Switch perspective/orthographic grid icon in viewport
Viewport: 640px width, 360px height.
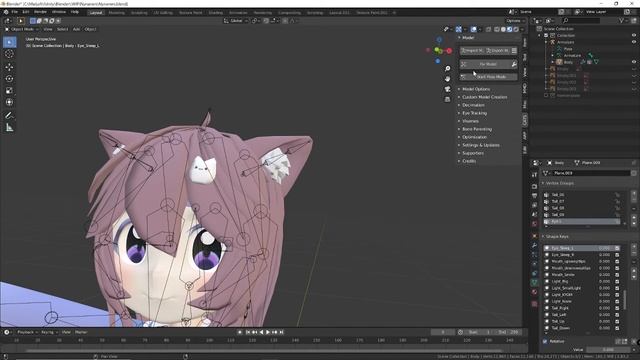[447, 99]
